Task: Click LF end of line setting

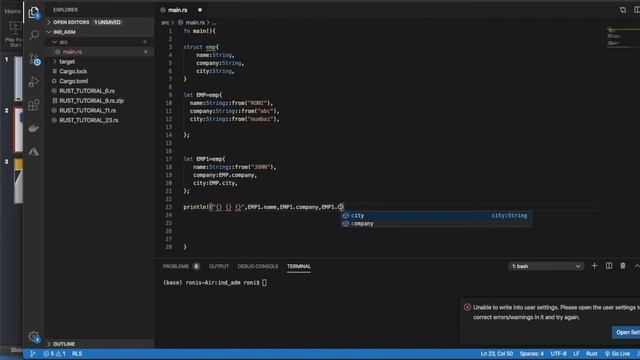Action: (576, 353)
